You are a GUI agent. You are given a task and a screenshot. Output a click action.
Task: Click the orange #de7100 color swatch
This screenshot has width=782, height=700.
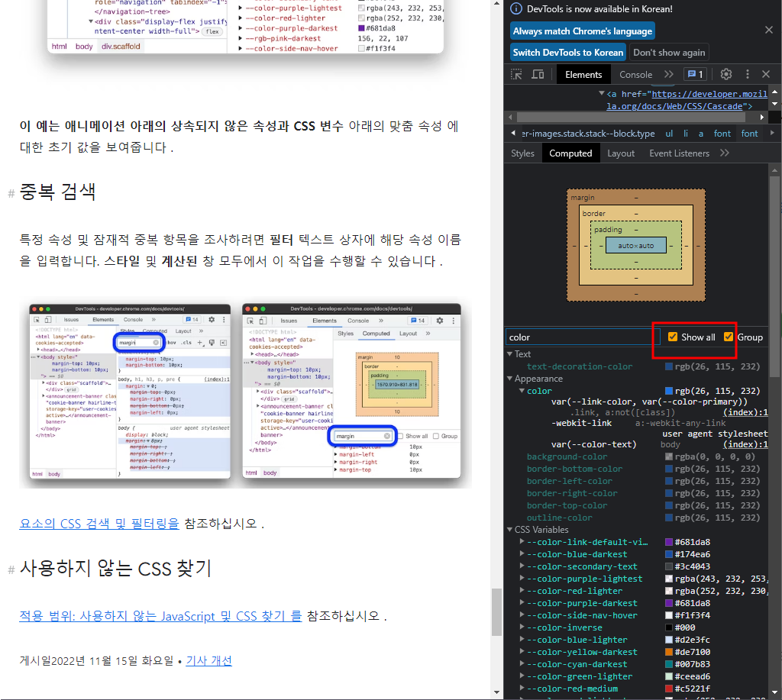pyautogui.click(x=669, y=652)
